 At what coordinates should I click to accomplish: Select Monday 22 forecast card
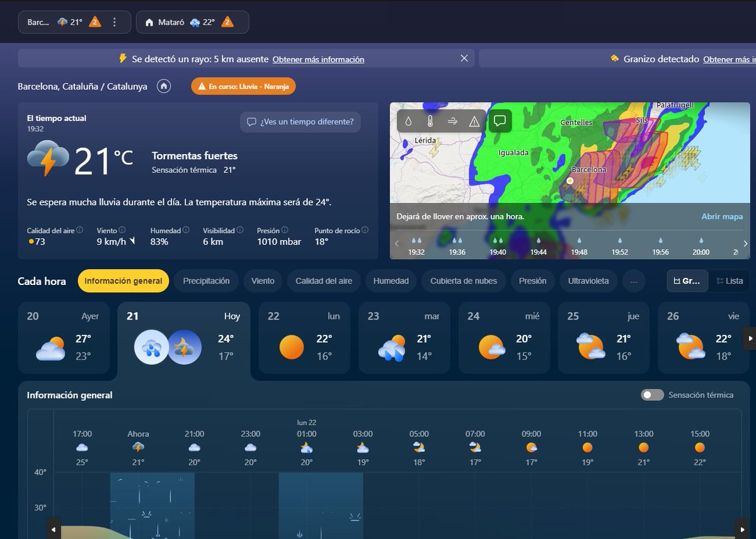pyautogui.click(x=304, y=338)
